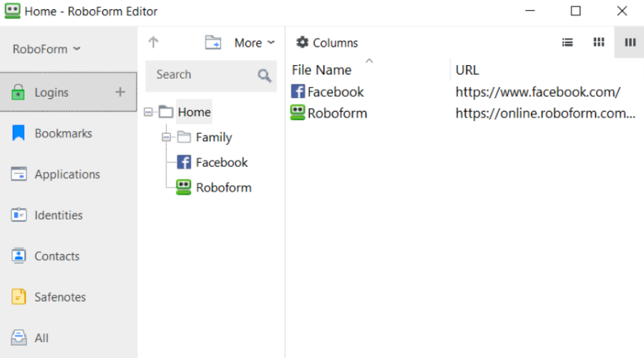644x358 pixels.
Task: Click the yellow Safenotes note icon
Action: (x=19, y=296)
